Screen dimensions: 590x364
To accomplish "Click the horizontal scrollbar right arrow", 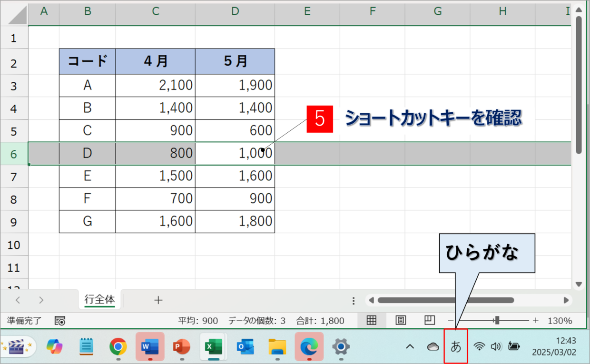I will tap(566, 300).
